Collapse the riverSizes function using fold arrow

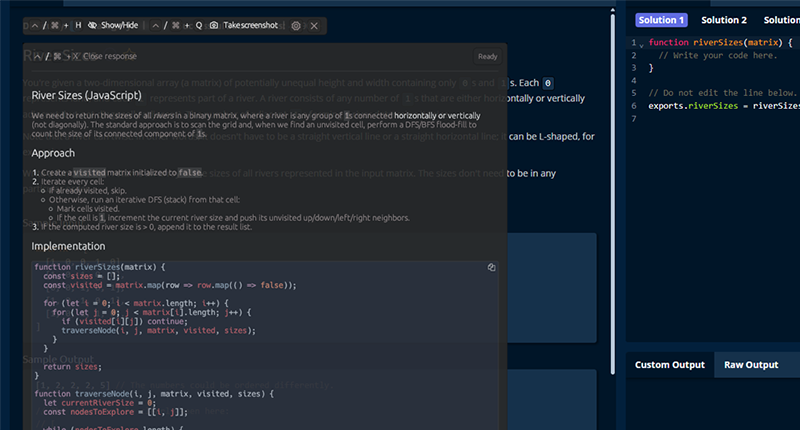click(x=640, y=44)
